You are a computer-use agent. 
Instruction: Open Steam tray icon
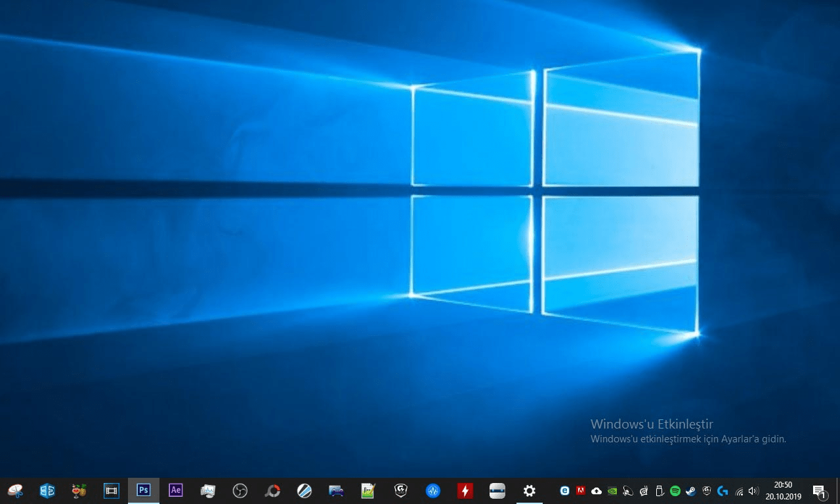(x=691, y=491)
